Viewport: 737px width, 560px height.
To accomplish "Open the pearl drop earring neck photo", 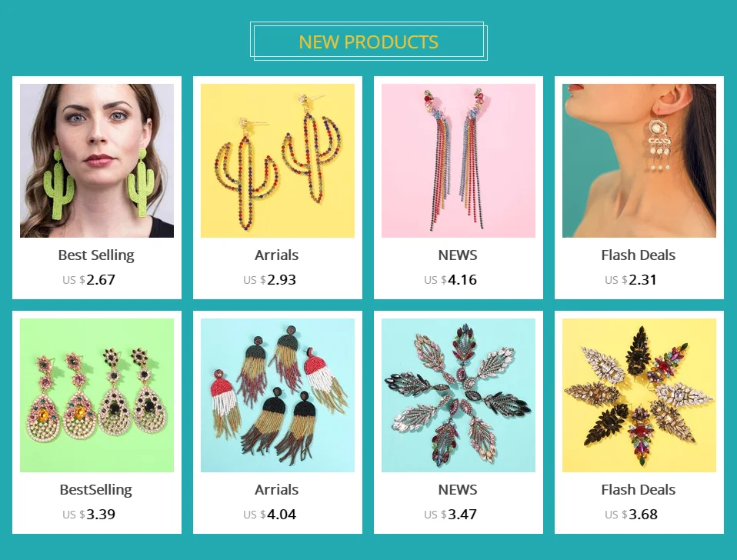I will [639, 161].
